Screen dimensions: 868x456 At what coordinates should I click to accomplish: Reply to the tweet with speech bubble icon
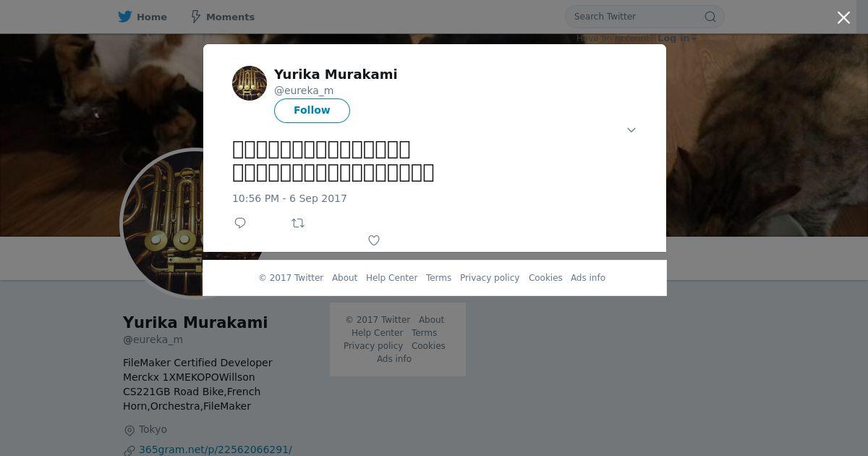point(240,223)
